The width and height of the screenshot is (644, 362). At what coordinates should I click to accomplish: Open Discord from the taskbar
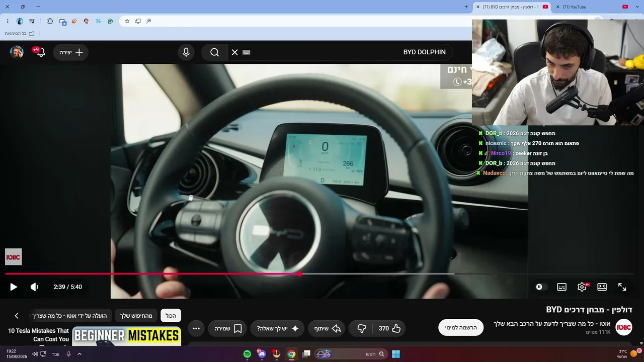point(262,354)
